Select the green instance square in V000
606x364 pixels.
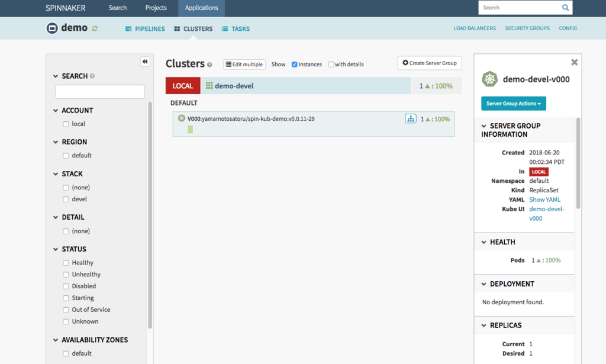pyautogui.click(x=190, y=130)
